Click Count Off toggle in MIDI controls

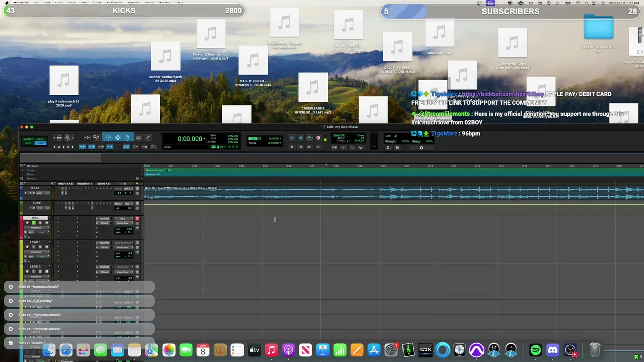[339, 135]
